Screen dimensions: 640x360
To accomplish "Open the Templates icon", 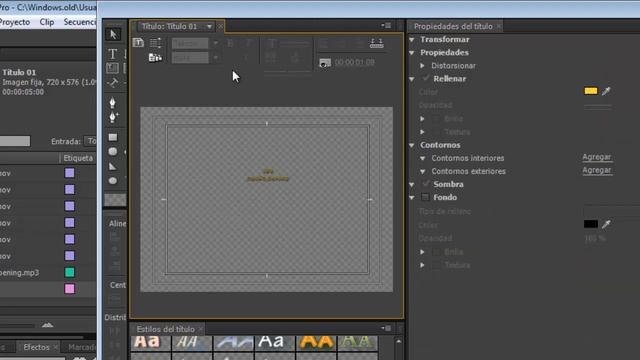I will click(155, 58).
